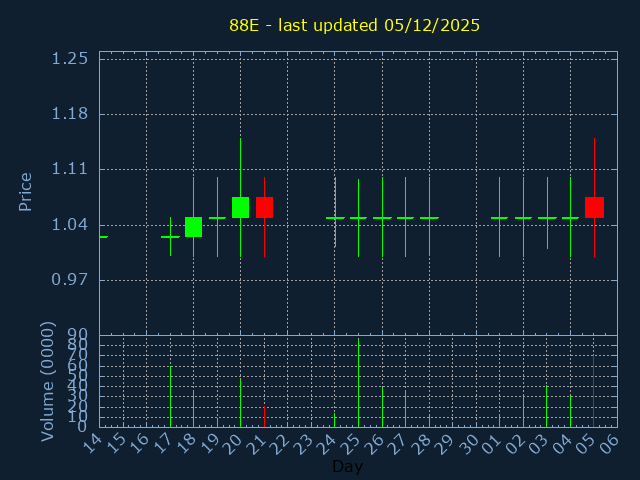Click the tallest green volume bar on day 25
Screen dimensions: 640x480
(x=358, y=383)
